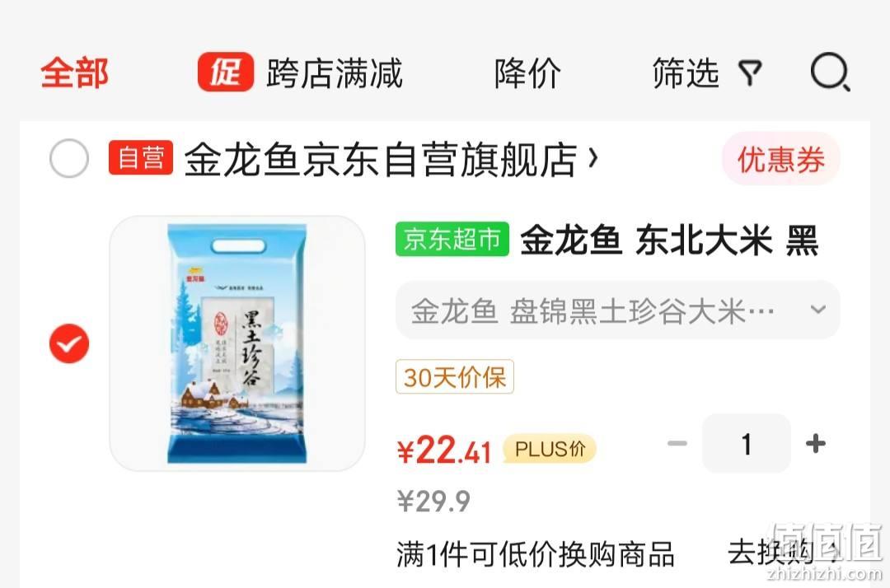The width and height of the screenshot is (890, 588).
Task: Tap the red 自营 store badge
Action: pyautogui.click(x=141, y=157)
